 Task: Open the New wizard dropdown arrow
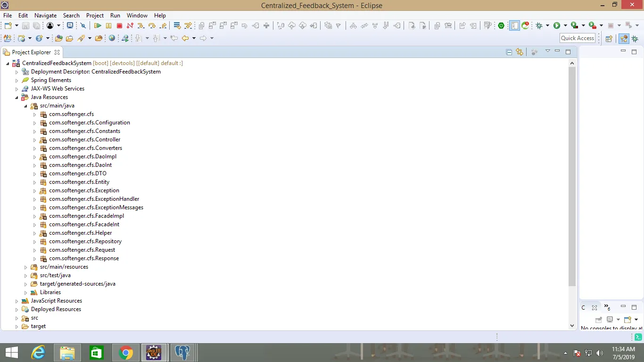[x=17, y=26]
